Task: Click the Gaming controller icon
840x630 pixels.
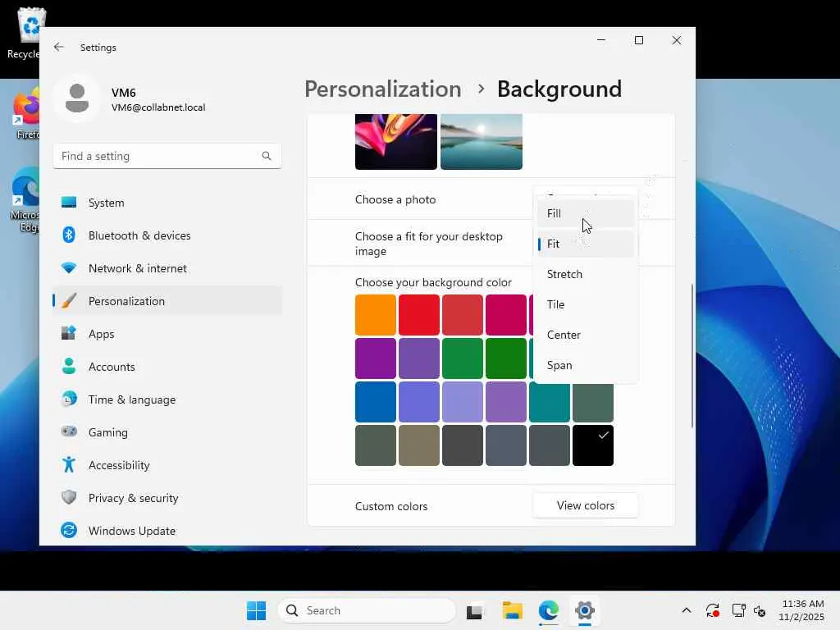Action: [69, 432]
